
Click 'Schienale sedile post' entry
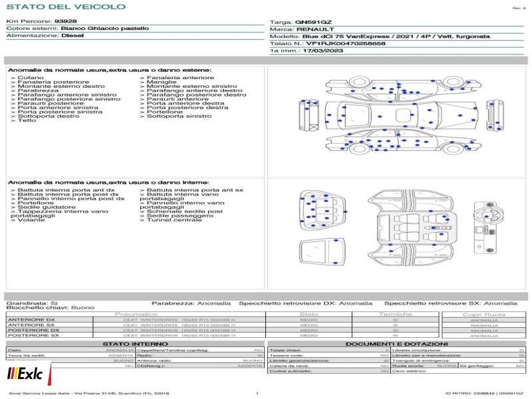coord(185,211)
